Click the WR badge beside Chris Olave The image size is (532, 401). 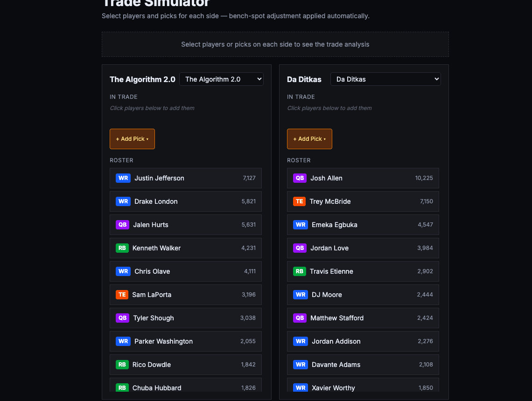pos(123,271)
